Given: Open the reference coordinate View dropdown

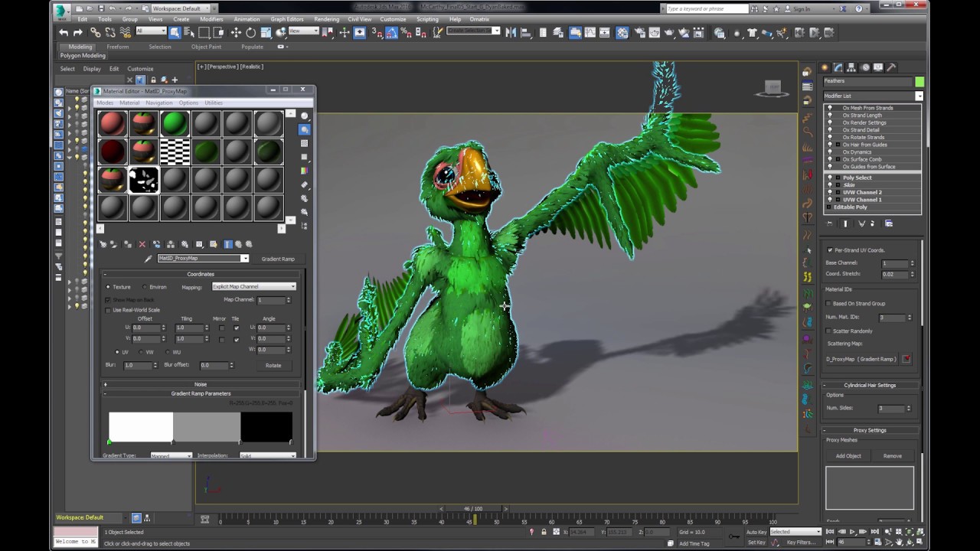Looking at the screenshot, I should coord(304,31).
